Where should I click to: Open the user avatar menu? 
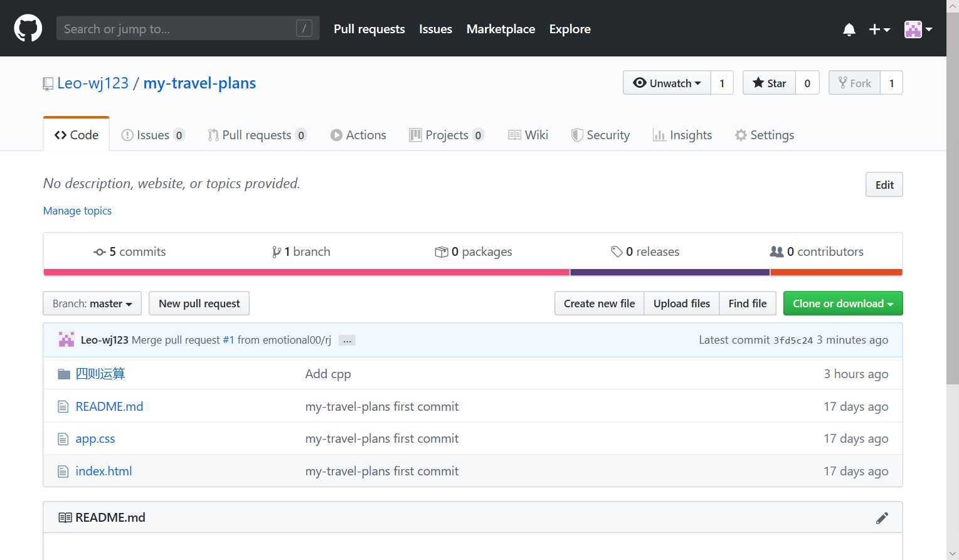(x=918, y=29)
